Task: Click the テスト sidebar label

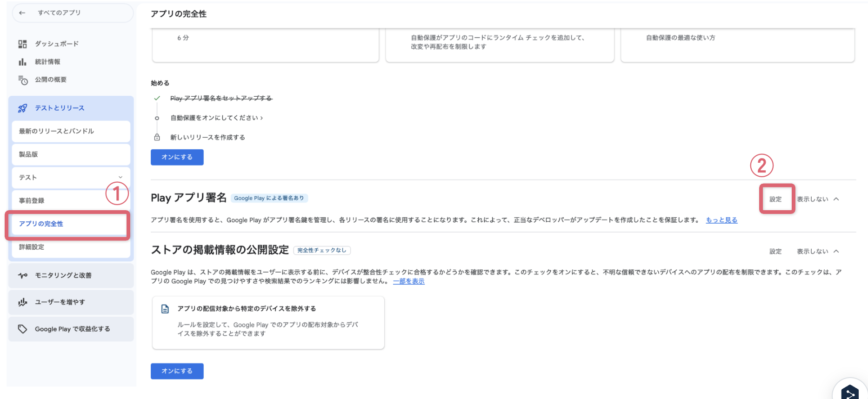Action: pos(28,178)
